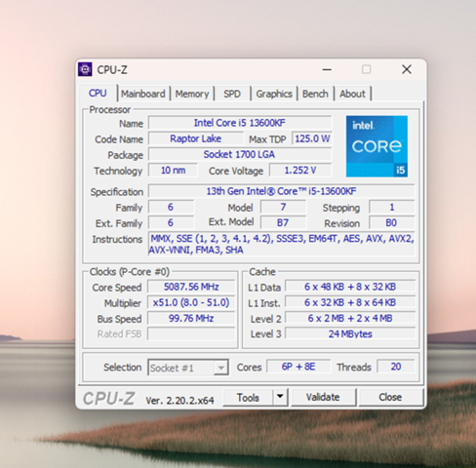Image resolution: width=476 pixels, height=468 pixels.
Task: Click the Bus Speed value 99.76 MHz
Action: 191,318
